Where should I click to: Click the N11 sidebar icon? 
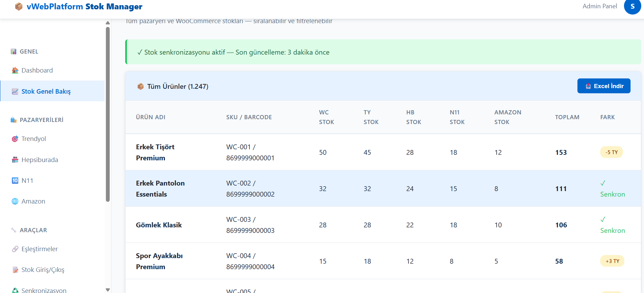pyautogui.click(x=15, y=181)
